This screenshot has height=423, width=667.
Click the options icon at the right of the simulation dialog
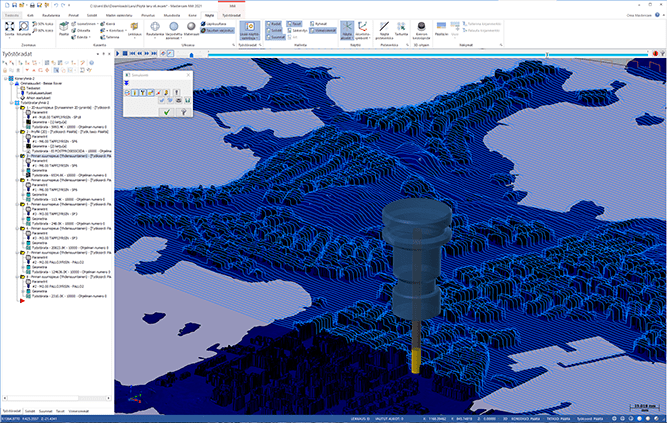(176, 92)
